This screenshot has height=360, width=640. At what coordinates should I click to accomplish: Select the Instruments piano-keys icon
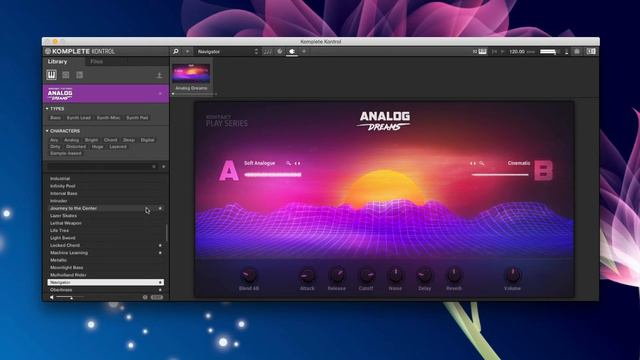(x=51, y=75)
